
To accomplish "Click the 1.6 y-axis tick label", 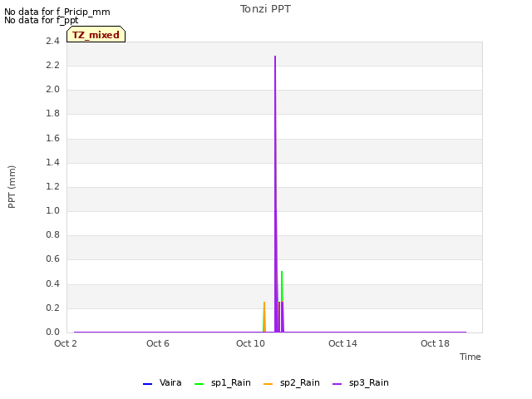I will [x=52, y=139].
